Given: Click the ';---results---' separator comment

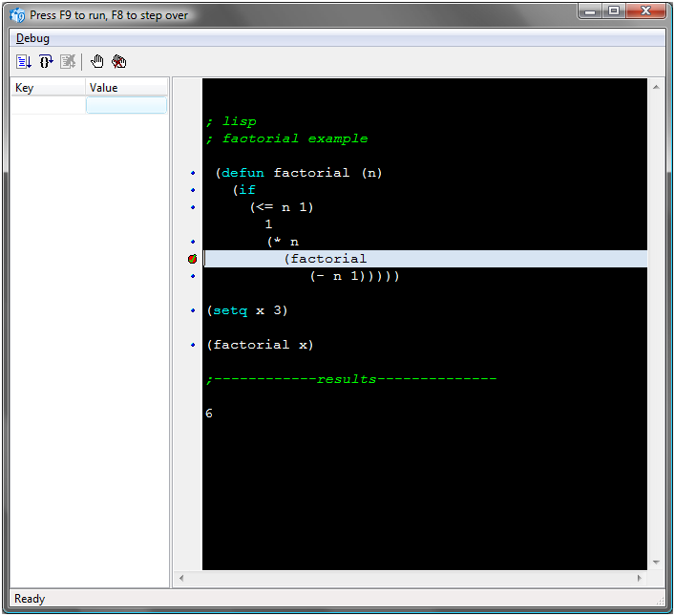Looking at the screenshot, I should pos(350,379).
